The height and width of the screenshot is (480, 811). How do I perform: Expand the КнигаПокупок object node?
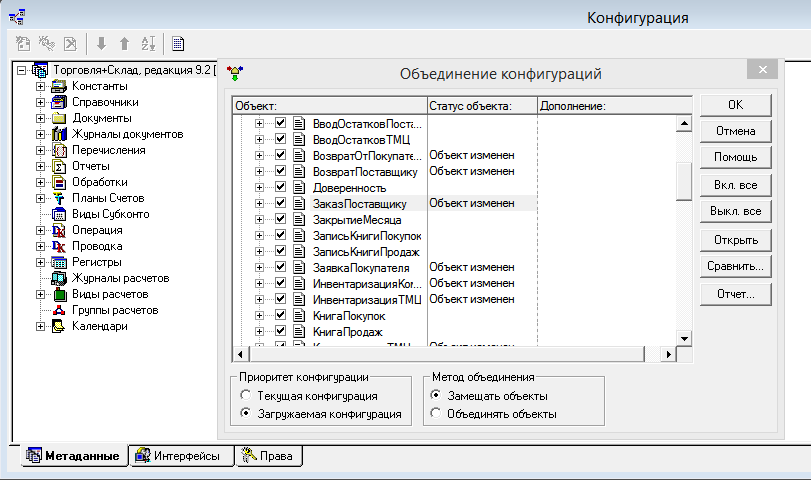[x=260, y=315]
